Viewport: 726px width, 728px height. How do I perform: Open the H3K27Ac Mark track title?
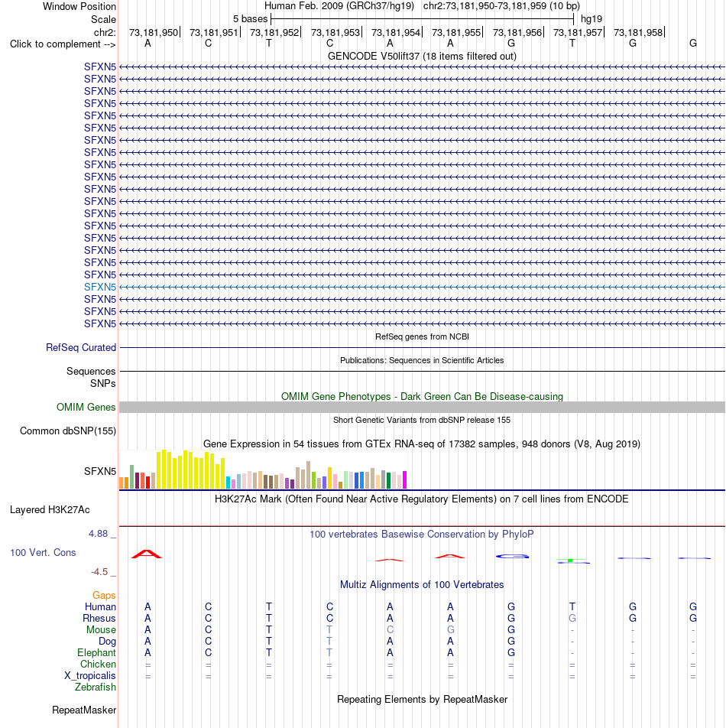pos(422,499)
